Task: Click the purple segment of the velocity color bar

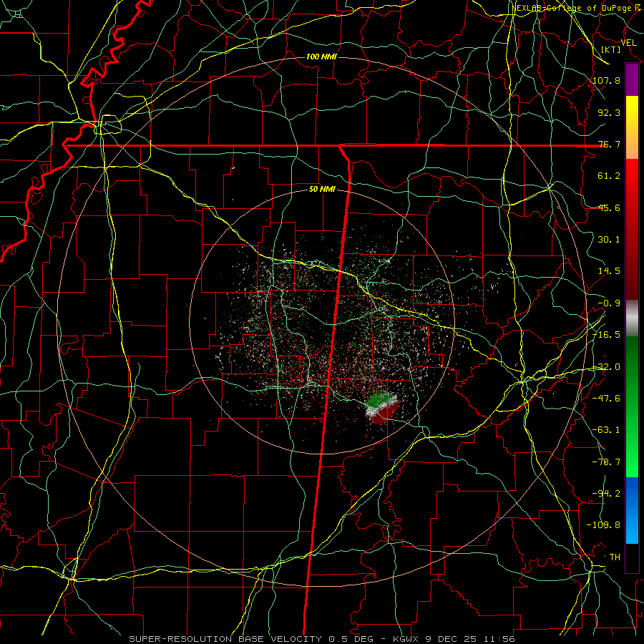Action: (632, 80)
